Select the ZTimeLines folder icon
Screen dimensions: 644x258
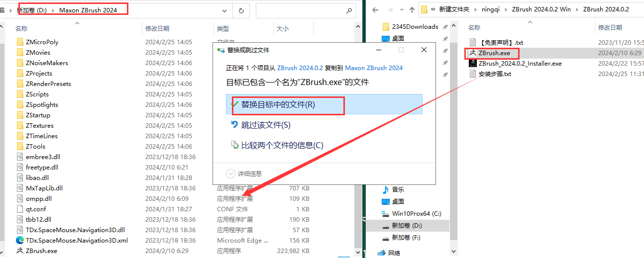tap(20, 136)
